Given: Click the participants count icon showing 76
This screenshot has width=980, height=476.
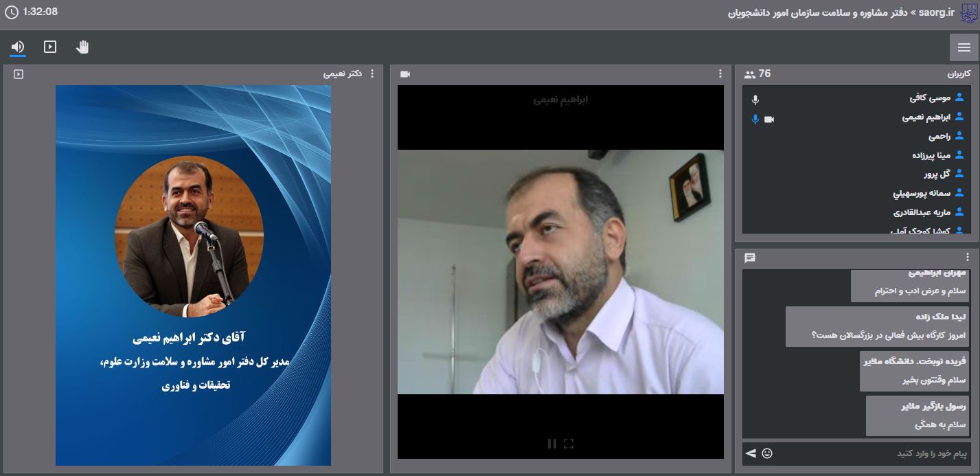Looking at the screenshot, I should coord(749,74).
